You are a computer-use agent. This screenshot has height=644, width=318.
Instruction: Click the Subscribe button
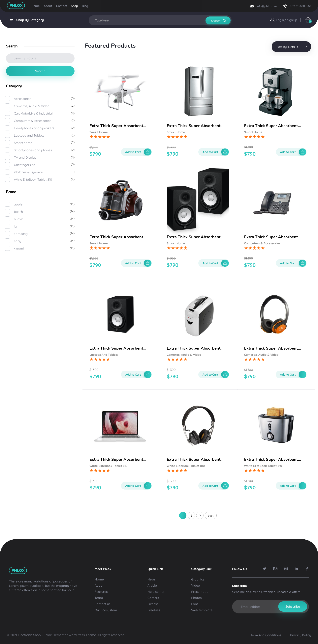pyautogui.click(x=293, y=606)
